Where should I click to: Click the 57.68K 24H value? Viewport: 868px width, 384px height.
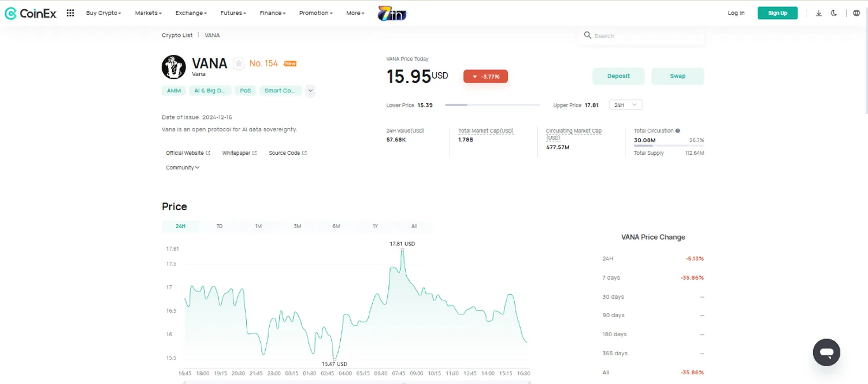[396, 140]
